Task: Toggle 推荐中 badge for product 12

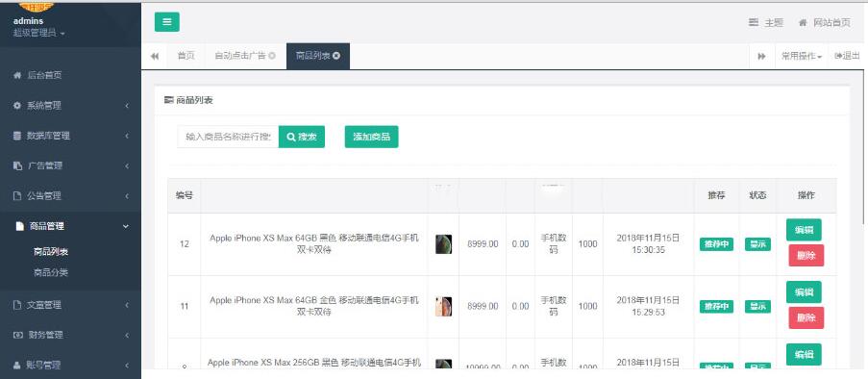Action: 716,244
